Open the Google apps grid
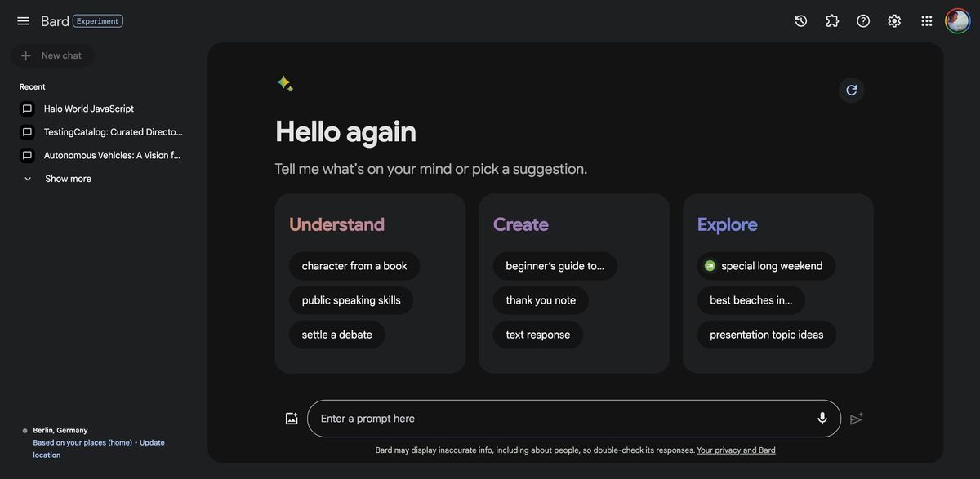The width and height of the screenshot is (980, 479). [x=927, y=21]
